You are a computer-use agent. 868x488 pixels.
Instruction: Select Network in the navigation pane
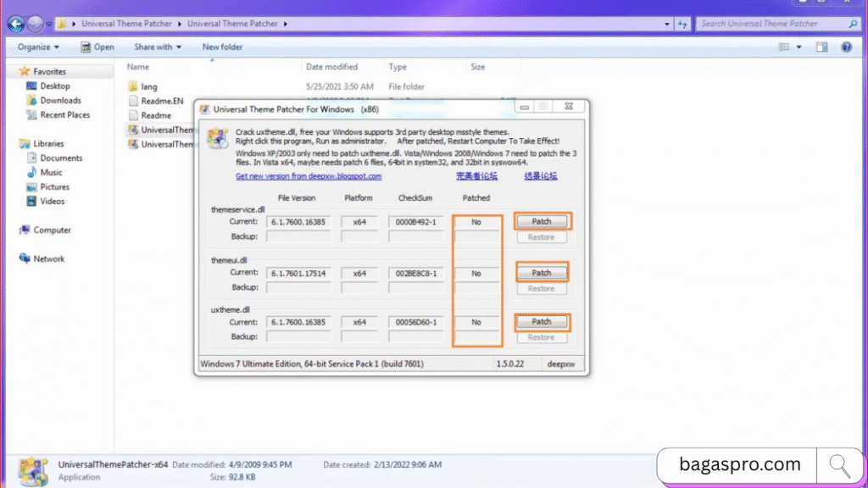point(49,259)
